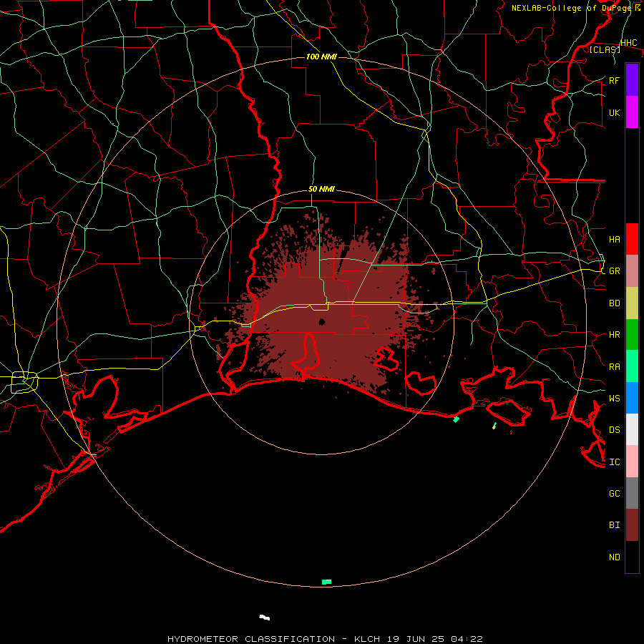Click the RA legend label
Screen dimensions: 644x644
[x=614, y=366]
